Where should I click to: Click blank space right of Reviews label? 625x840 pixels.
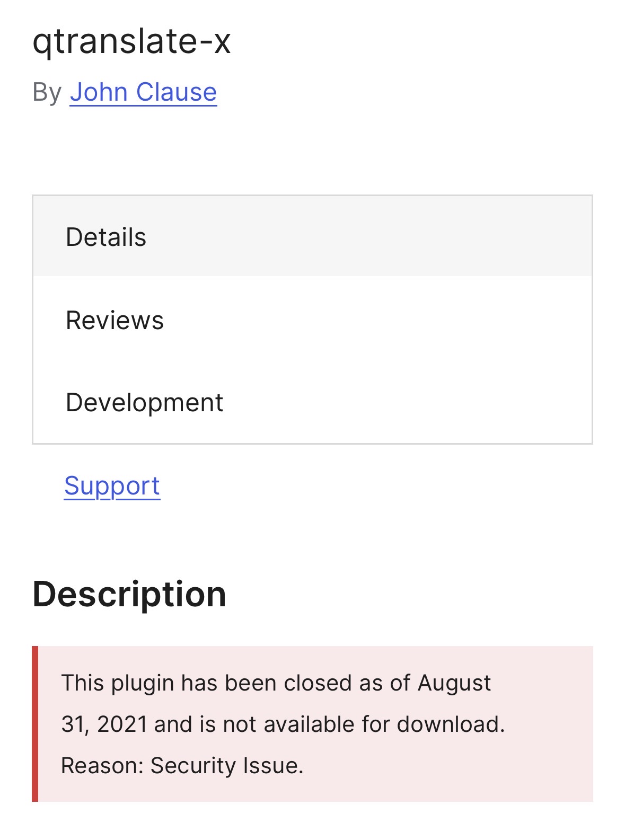click(x=376, y=320)
